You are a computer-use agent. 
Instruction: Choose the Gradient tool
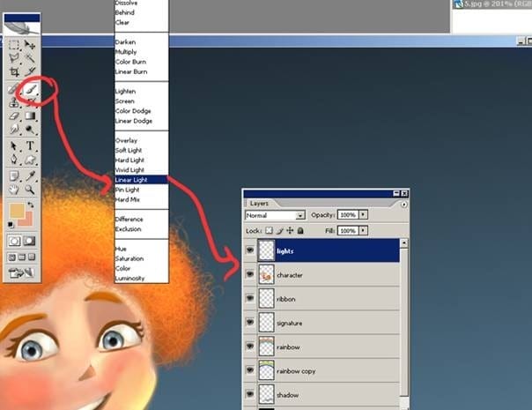[31, 116]
